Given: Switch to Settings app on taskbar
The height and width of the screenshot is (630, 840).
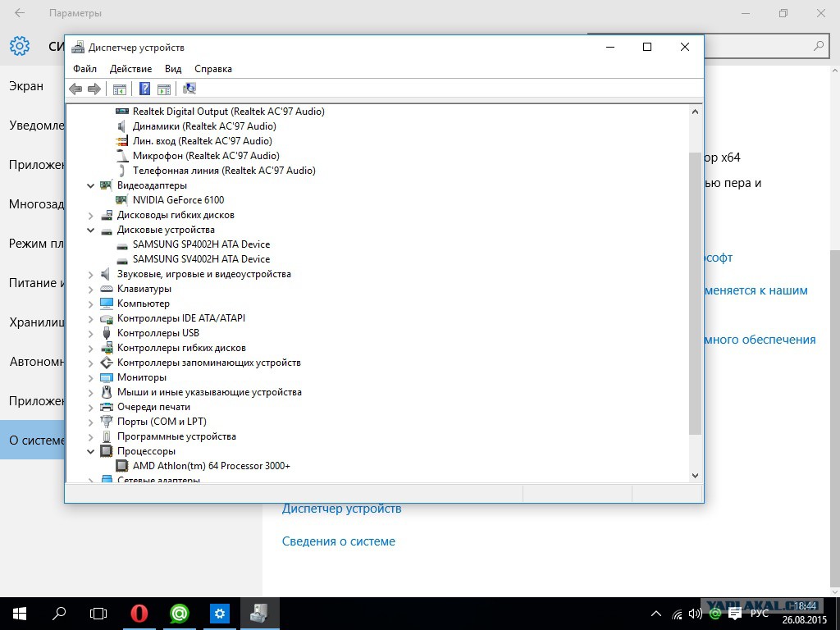Looking at the screenshot, I should pos(220,614).
